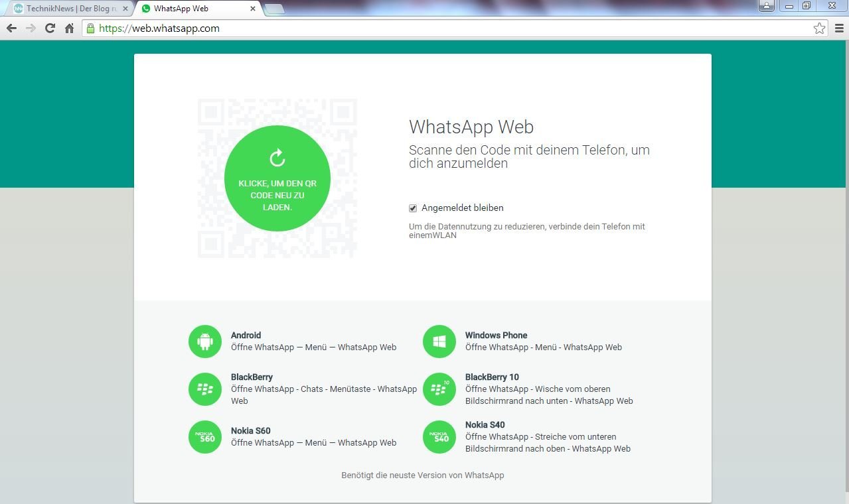This screenshot has width=849, height=504.
Task: Select the WhatsApp Web tab
Action: [x=198, y=9]
